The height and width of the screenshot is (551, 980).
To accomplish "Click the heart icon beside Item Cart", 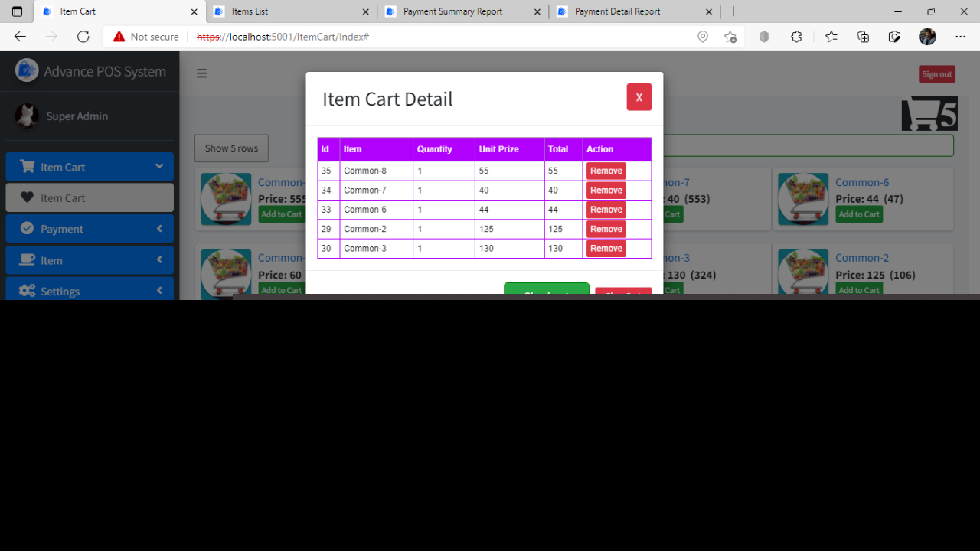I will pyautogui.click(x=27, y=197).
